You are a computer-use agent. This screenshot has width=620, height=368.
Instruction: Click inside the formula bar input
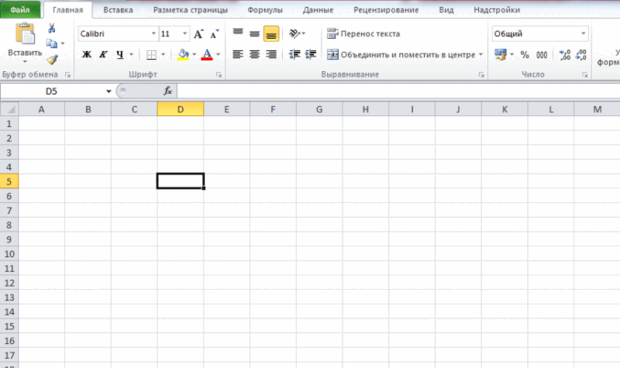(x=398, y=91)
